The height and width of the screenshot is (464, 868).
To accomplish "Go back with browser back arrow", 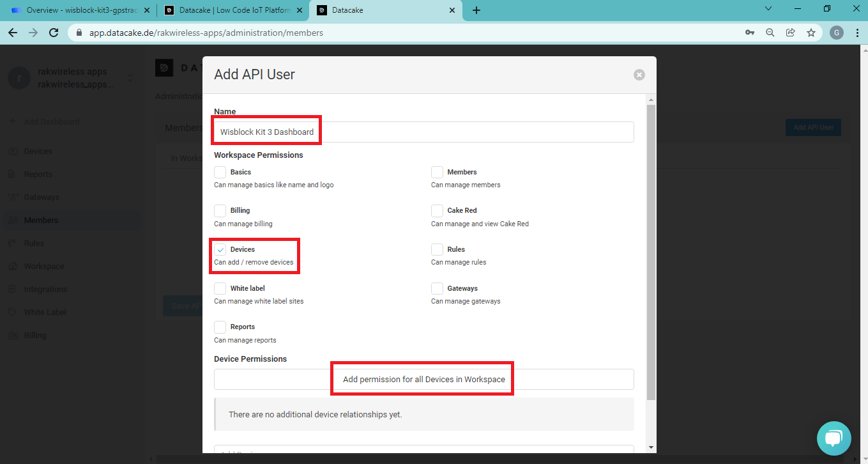I will [13, 33].
